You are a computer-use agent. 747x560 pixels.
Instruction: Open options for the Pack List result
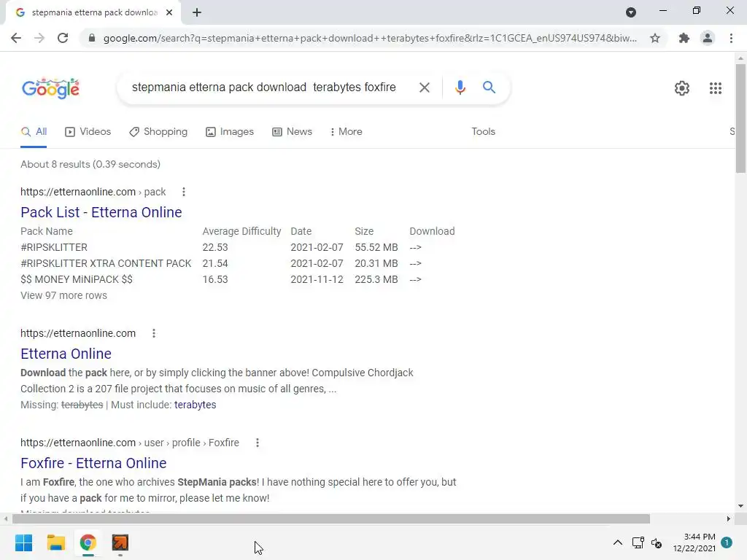tap(183, 192)
